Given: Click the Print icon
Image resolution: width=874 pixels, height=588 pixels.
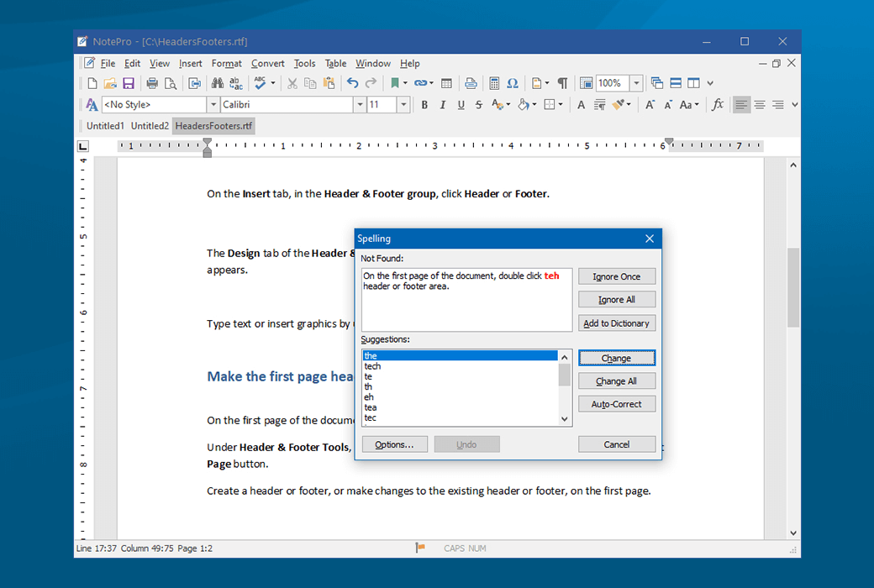Looking at the screenshot, I should (x=151, y=84).
